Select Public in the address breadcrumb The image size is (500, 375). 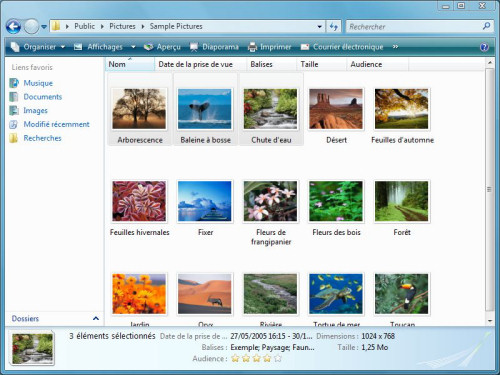[x=84, y=26]
